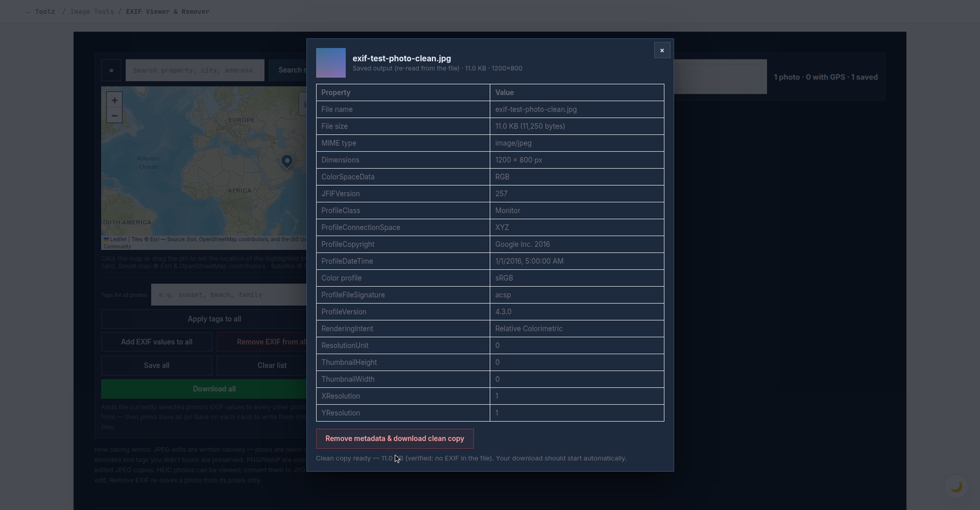Select the 'Relative Colorimetric' rendering intent value
This screenshot has width=980, height=510.
[x=529, y=329]
